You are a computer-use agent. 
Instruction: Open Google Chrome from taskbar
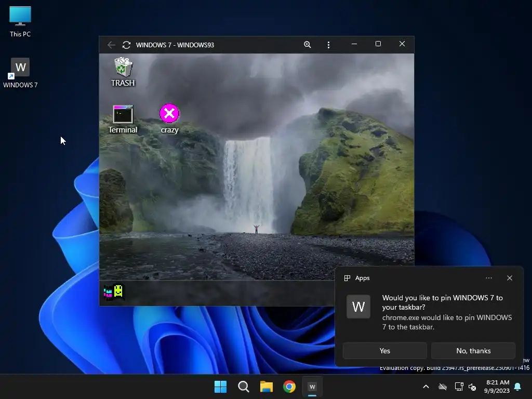(x=289, y=387)
